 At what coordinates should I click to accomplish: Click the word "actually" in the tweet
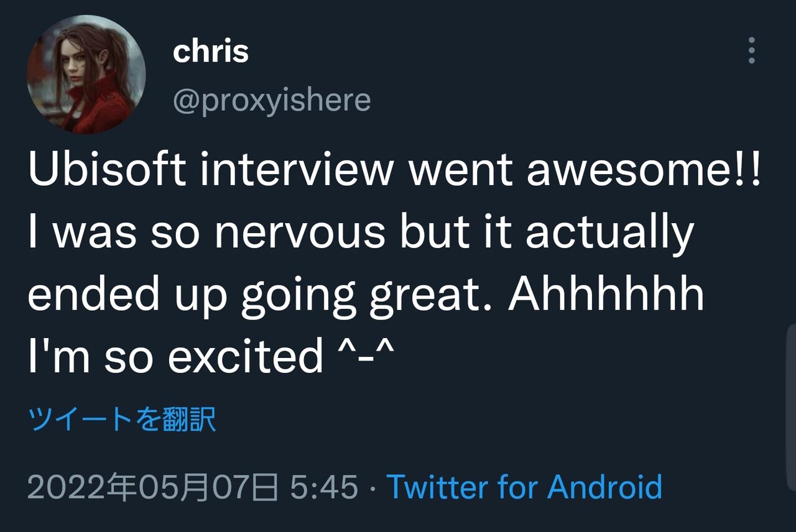point(609,232)
